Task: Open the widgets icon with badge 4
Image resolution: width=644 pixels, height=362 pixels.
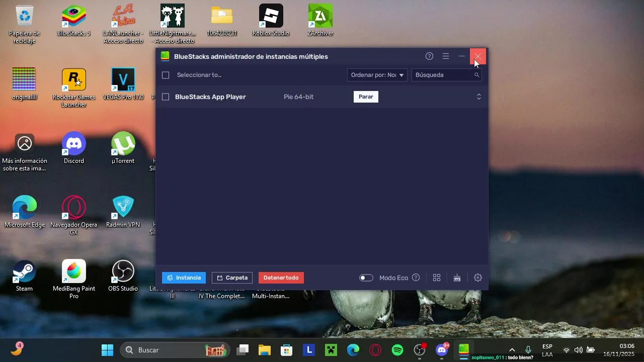Action: click(x=17, y=349)
